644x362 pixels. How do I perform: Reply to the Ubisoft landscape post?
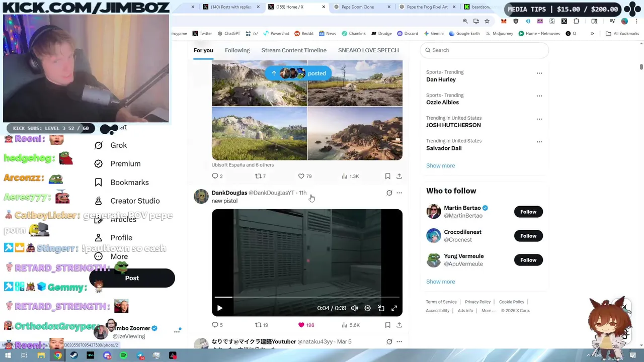click(217, 176)
